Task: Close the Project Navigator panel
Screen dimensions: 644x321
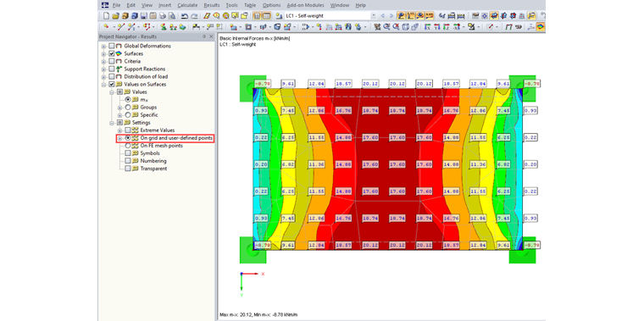Action: [x=211, y=36]
